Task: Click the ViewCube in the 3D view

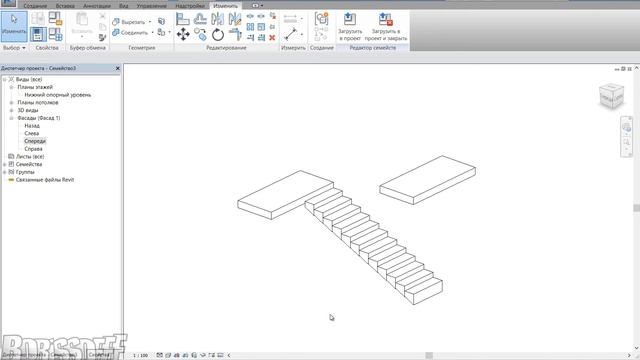Action: 611,96
